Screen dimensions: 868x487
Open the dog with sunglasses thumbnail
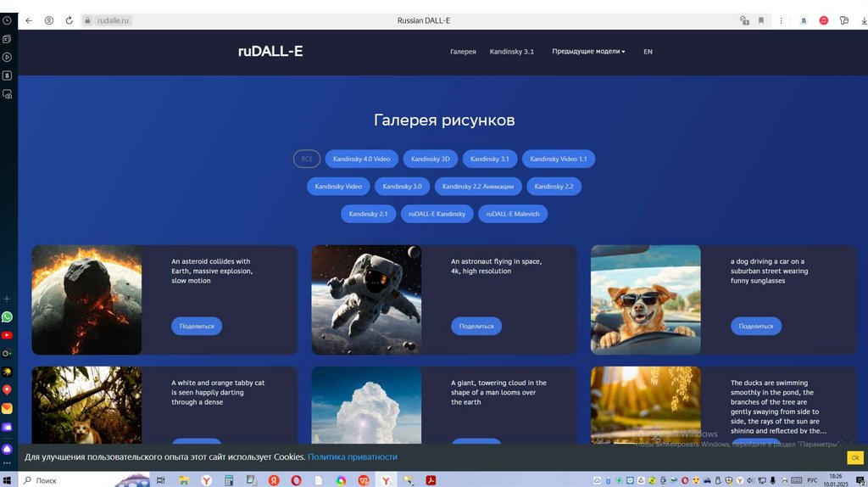pos(645,299)
